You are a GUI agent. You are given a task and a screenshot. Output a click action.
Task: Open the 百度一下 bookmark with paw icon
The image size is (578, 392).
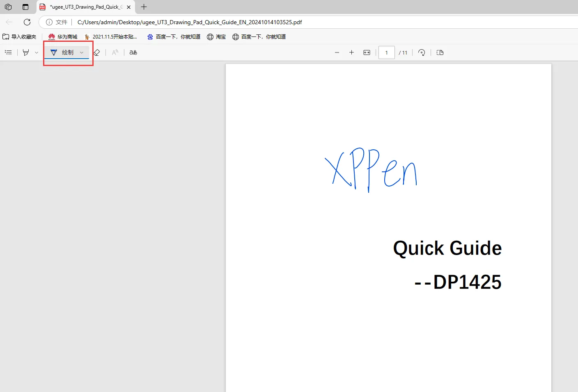[174, 37]
